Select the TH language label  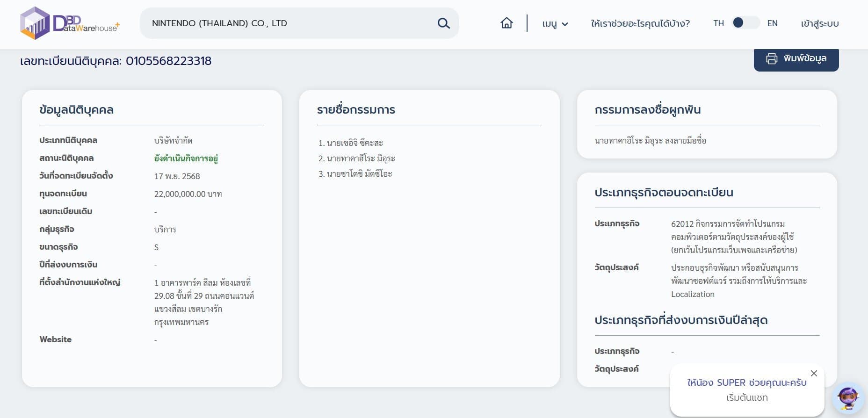[x=718, y=23]
